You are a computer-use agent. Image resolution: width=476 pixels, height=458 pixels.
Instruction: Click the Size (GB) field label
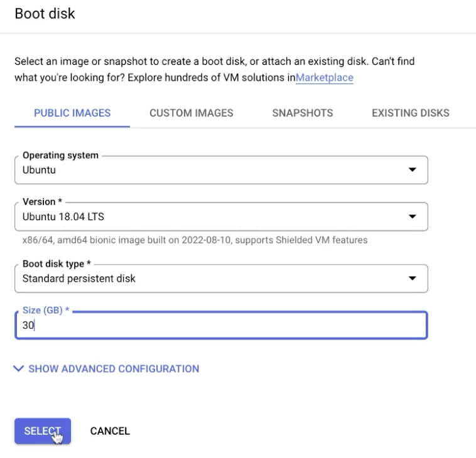pos(46,311)
